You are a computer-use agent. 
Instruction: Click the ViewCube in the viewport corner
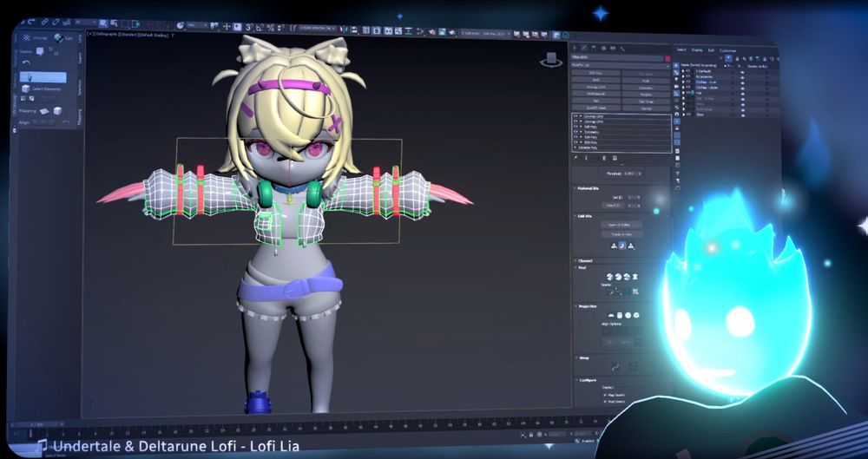pos(551,60)
